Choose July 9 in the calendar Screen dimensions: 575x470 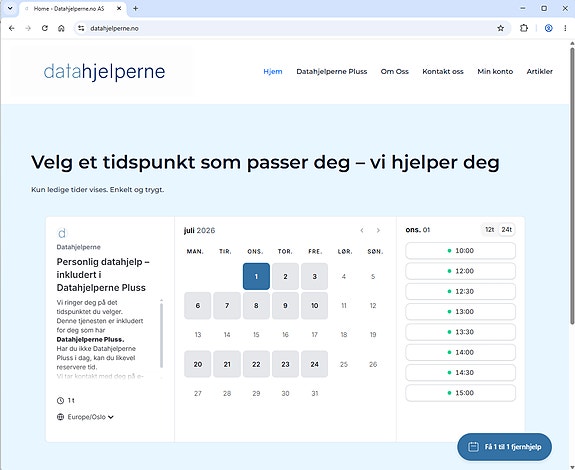tap(285, 305)
